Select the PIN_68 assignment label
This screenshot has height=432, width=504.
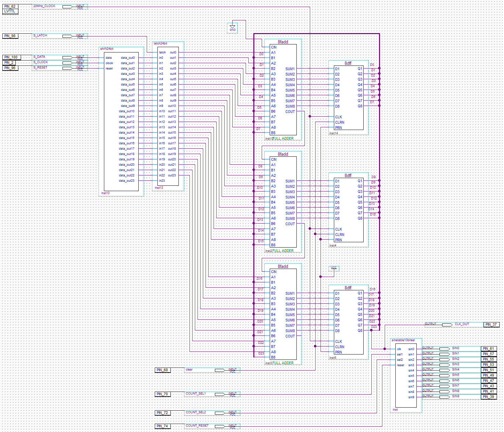tap(163, 370)
